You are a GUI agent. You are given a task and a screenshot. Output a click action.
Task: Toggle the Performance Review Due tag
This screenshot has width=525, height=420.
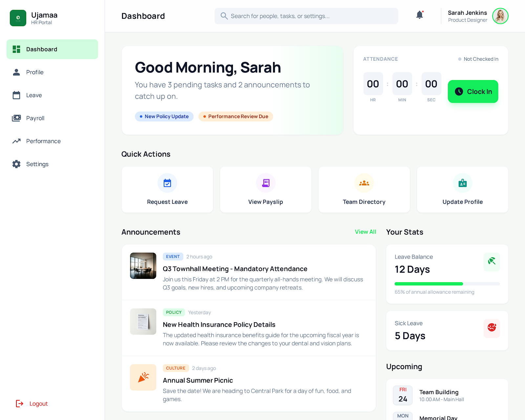(236, 116)
